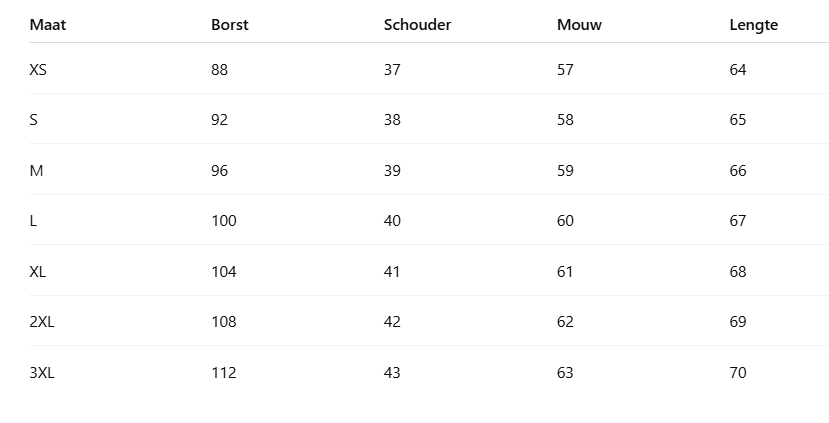Click shoulder value 42 for size 2XL
The height and width of the screenshot is (423, 829).
(x=392, y=322)
